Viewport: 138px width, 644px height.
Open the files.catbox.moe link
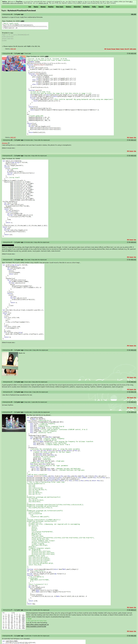(x=38, y=624)
